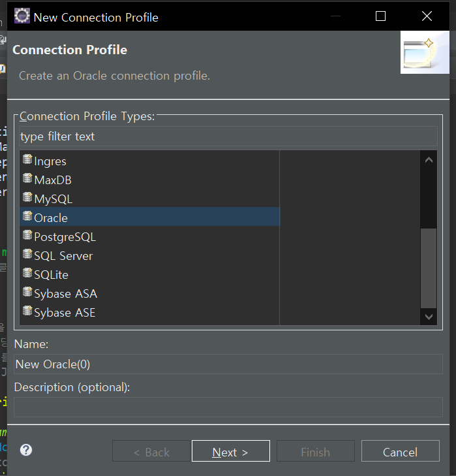This screenshot has height=476, width=456.
Task: Select Oracle profile type
Action: click(149, 216)
